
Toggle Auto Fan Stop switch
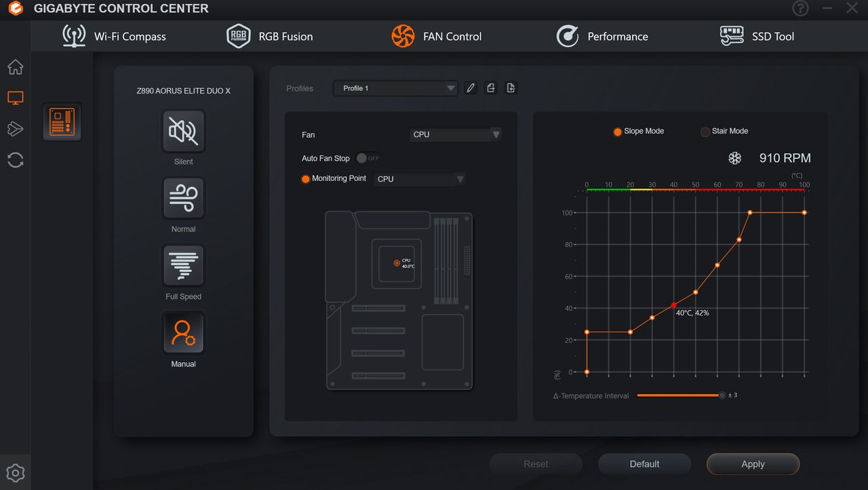[368, 158]
